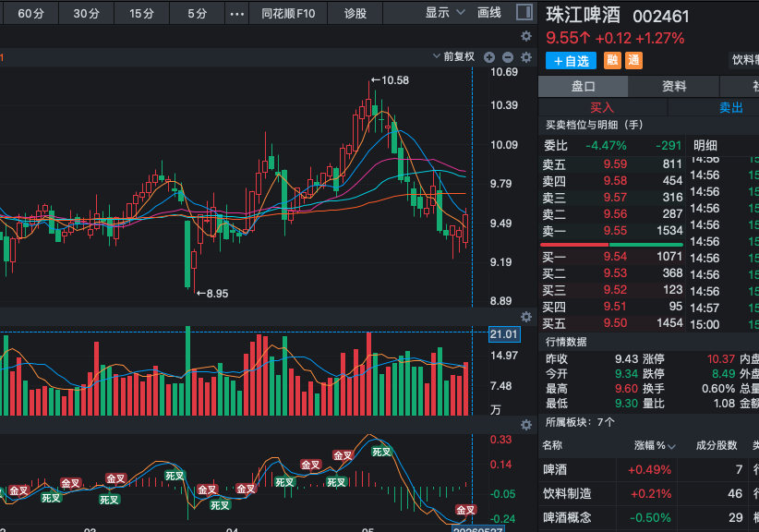The height and width of the screenshot is (532, 759).
Task: Add stock with +自选 button
Action: pos(572,61)
